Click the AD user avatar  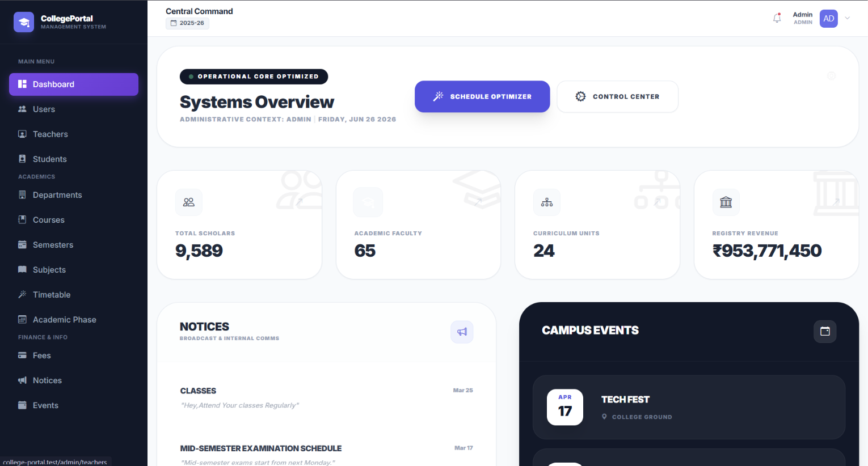(x=829, y=18)
